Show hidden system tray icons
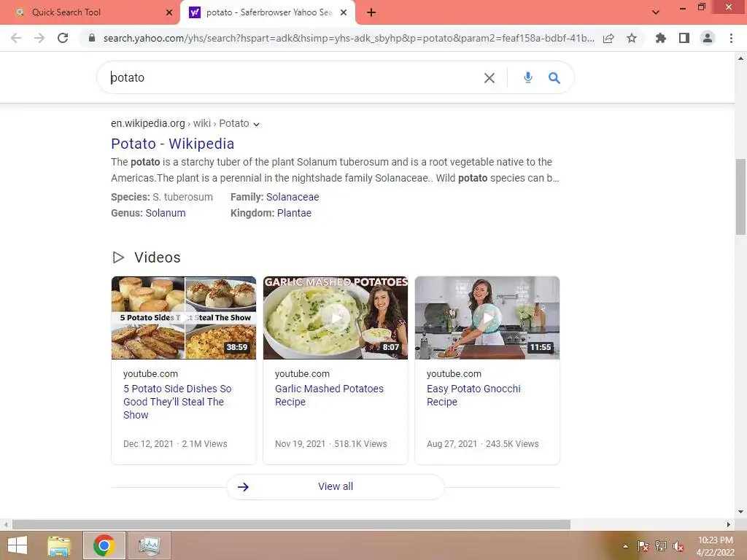Image resolution: width=747 pixels, height=560 pixels. (x=625, y=546)
